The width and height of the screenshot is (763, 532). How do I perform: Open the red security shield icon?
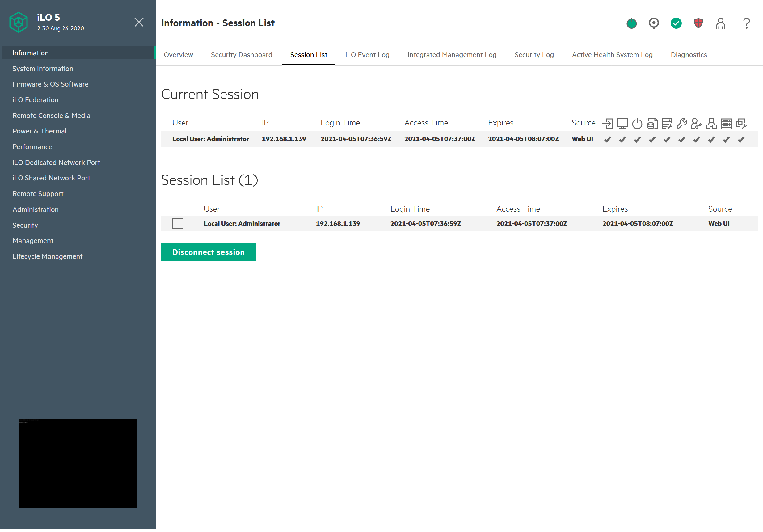click(698, 23)
